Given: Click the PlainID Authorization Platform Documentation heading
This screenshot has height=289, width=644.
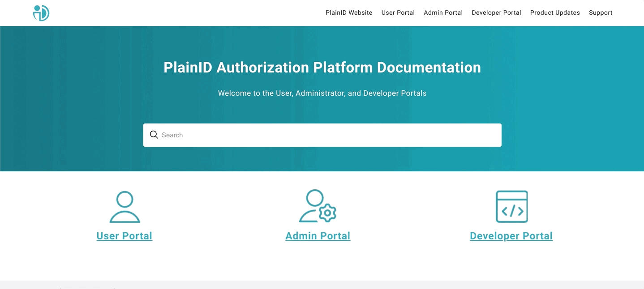Looking at the screenshot, I should pos(322,68).
